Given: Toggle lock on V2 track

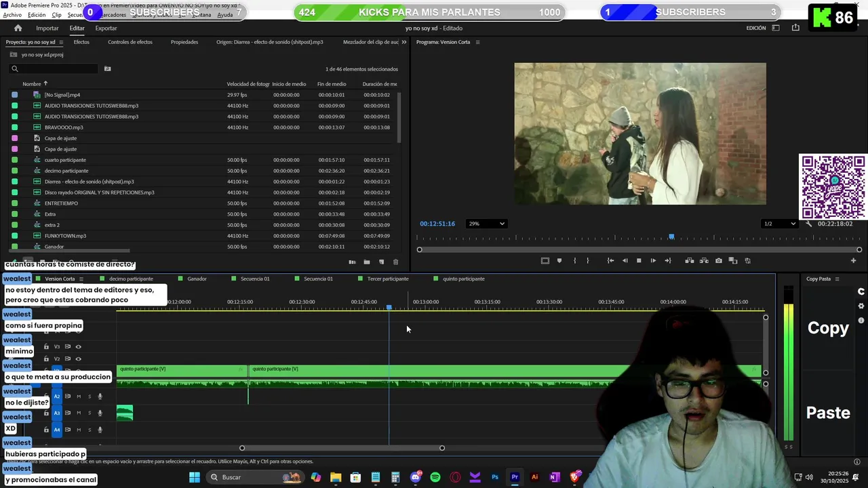Looking at the screenshot, I should point(46,359).
